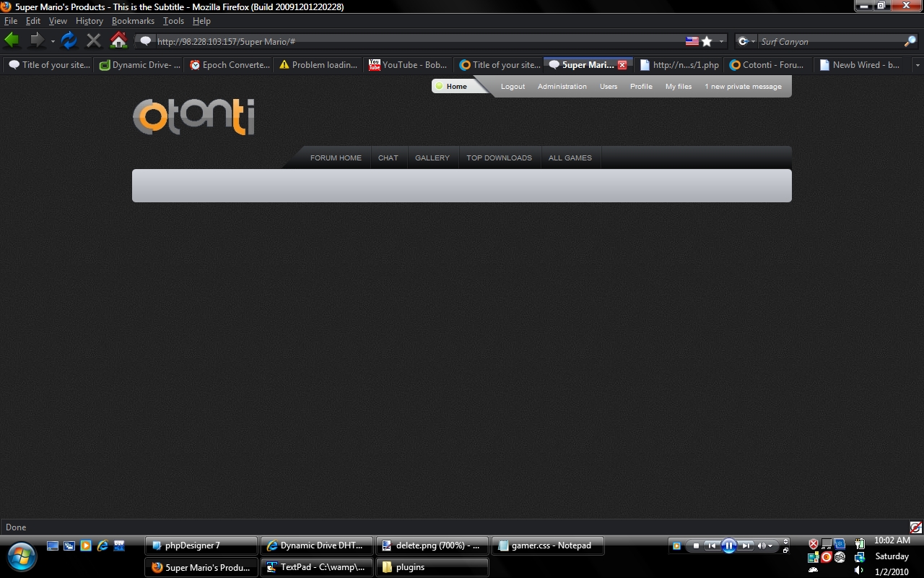Click the green Back arrow button
Image resolution: width=924 pixels, height=578 pixels.
point(12,40)
